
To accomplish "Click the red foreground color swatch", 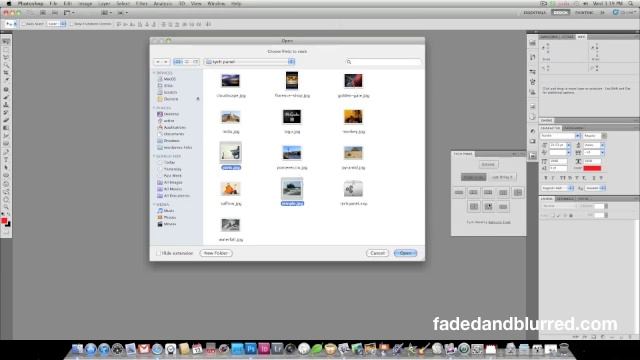I will click(x=4, y=221).
